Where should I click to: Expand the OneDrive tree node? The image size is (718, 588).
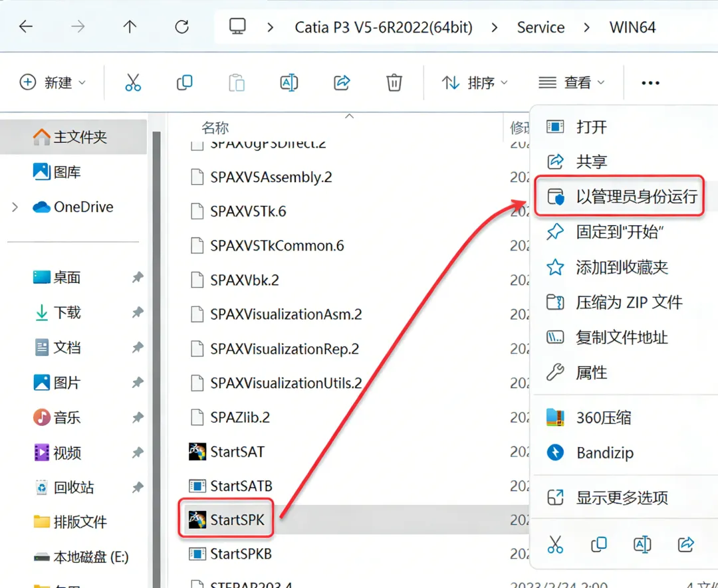pos(15,207)
